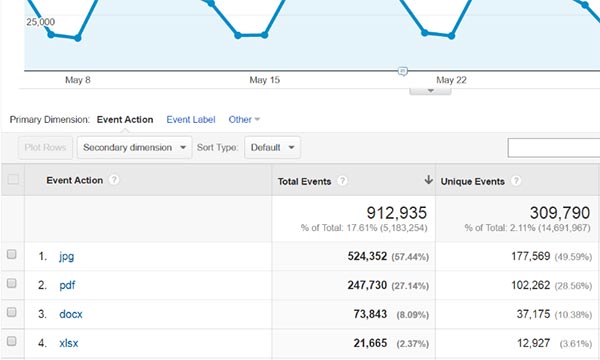The width and height of the screenshot is (600, 360).
Task: Click the 12,927 unique events cell
Action: pyautogui.click(x=533, y=343)
